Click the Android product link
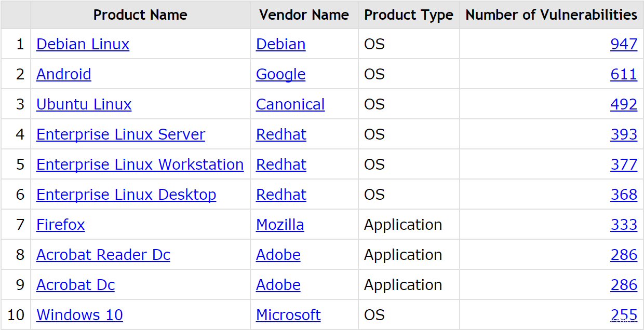 pyautogui.click(x=63, y=74)
